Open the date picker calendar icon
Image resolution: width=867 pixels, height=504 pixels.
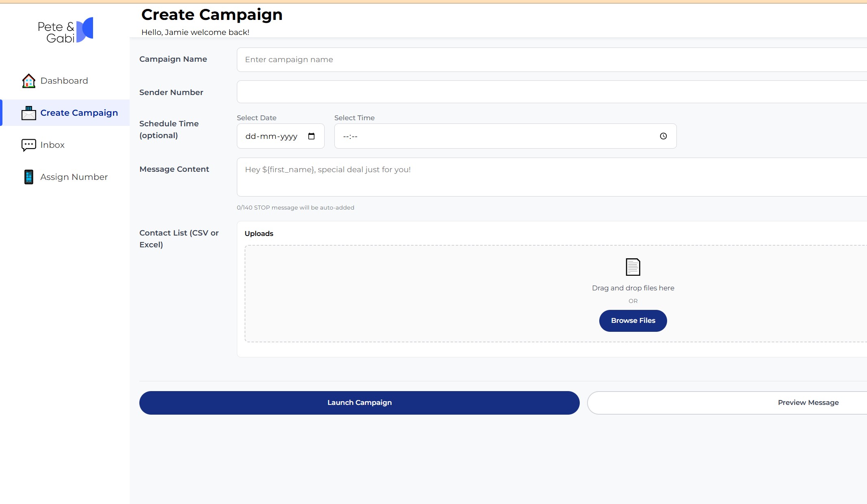pos(311,136)
